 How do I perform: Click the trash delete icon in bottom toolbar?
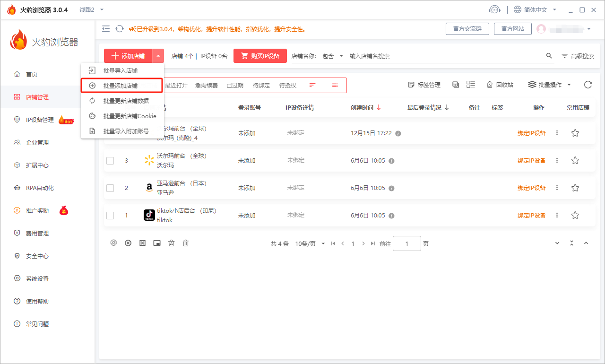(185, 243)
